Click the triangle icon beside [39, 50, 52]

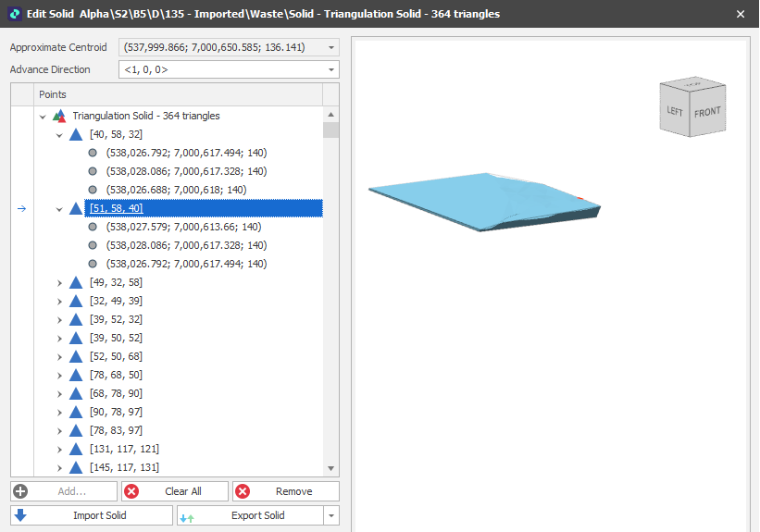(76, 338)
